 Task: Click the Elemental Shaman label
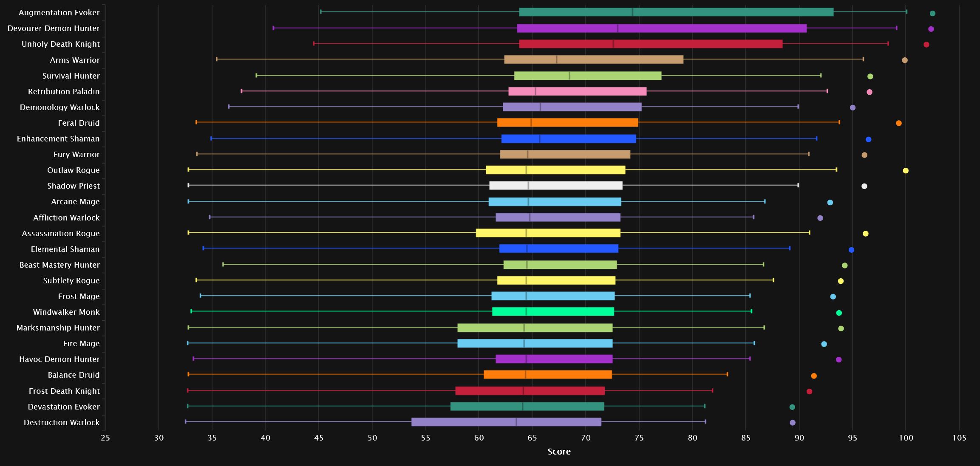pos(65,249)
